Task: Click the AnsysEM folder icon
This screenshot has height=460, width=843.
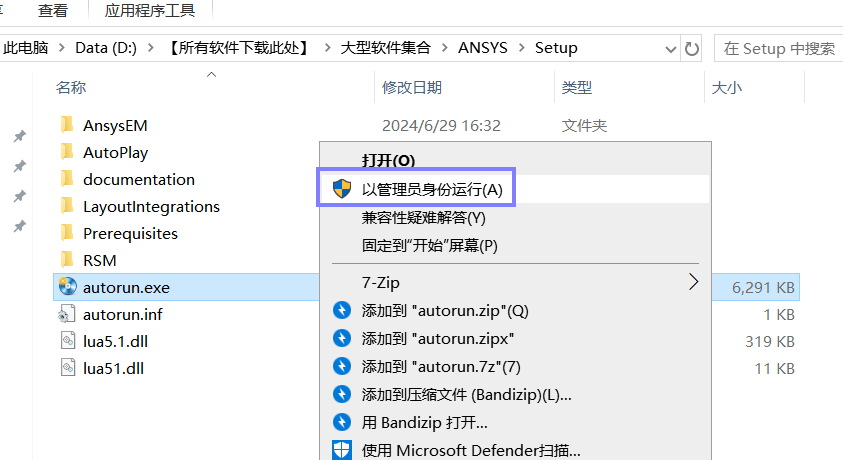Action: click(x=67, y=125)
